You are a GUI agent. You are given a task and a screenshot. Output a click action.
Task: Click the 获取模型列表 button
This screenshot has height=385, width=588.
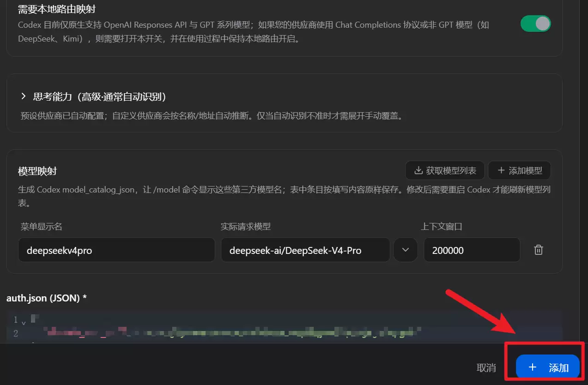[445, 171]
